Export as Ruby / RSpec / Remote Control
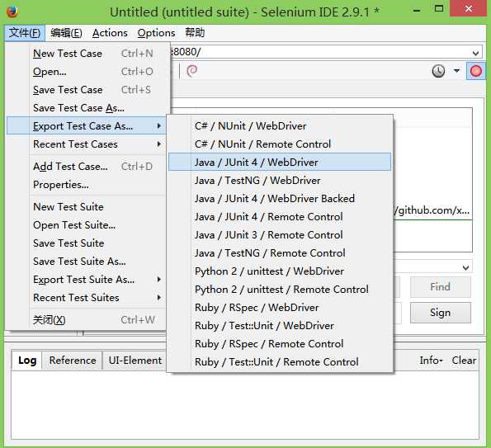This screenshot has width=491, height=448. click(280, 344)
